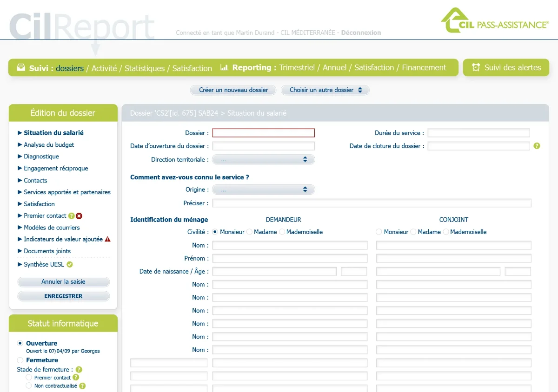Click the Déconnexion link

[x=361, y=33]
